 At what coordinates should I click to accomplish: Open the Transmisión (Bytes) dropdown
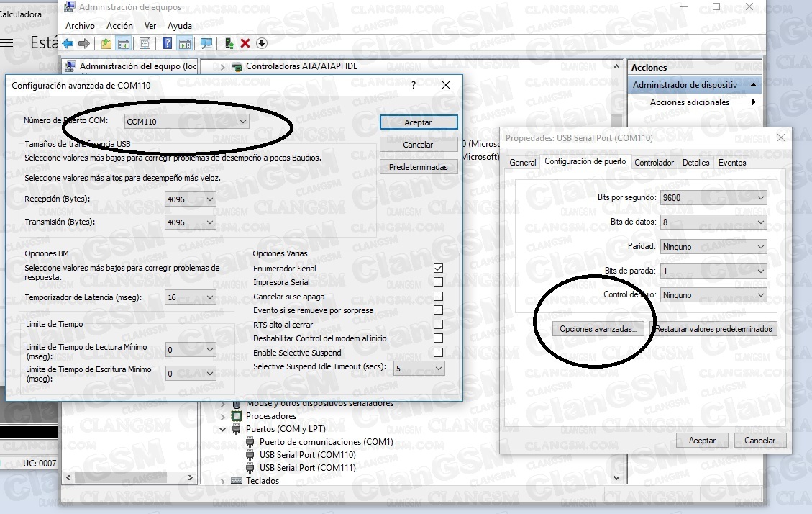(191, 222)
